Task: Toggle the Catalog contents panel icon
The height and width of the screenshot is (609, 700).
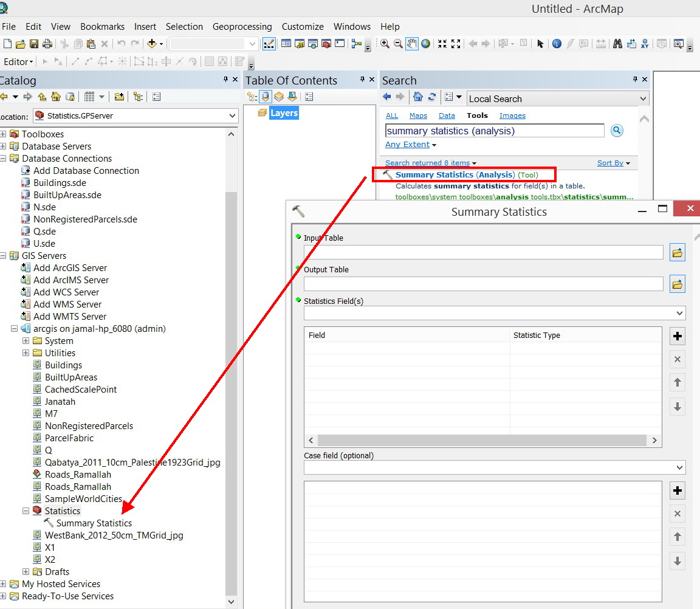Action: point(139,97)
